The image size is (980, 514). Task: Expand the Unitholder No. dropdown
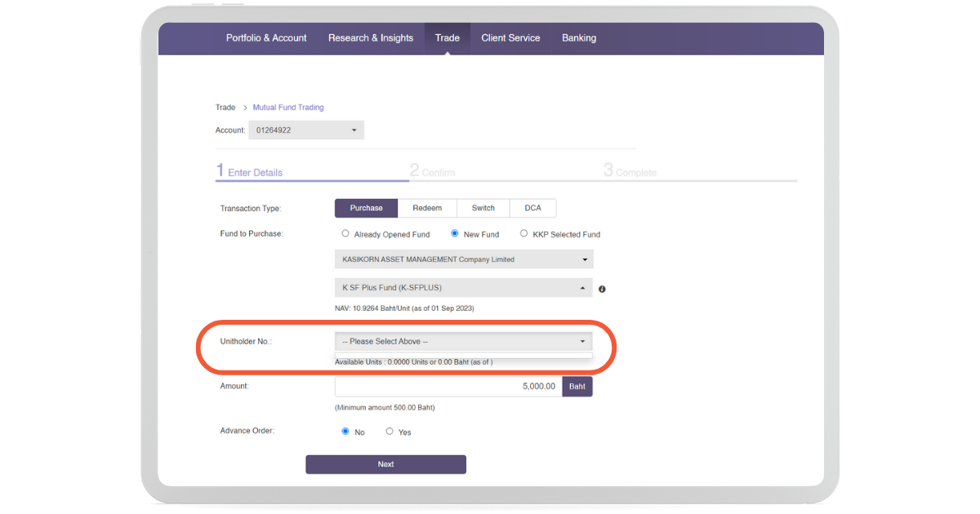coord(463,341)
